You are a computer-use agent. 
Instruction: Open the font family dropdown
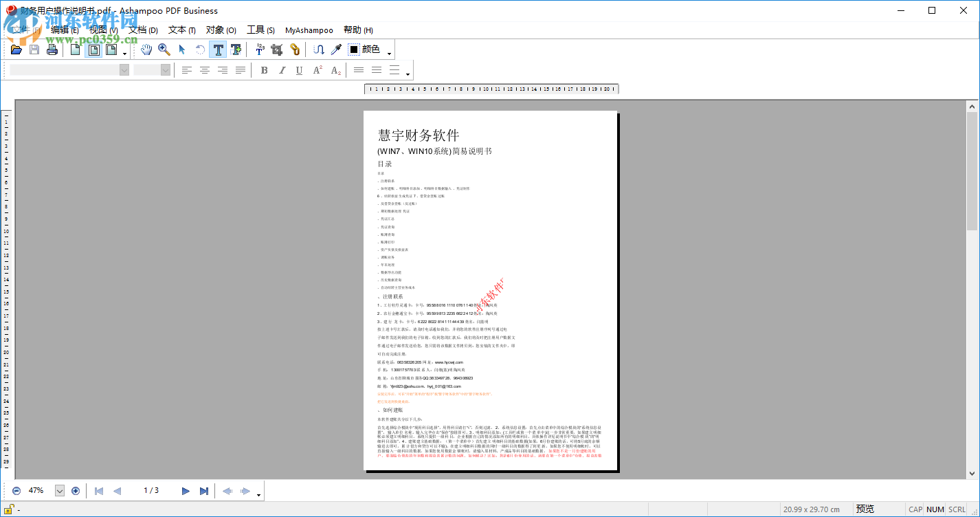pyautogui.click(x=124, y=69)
